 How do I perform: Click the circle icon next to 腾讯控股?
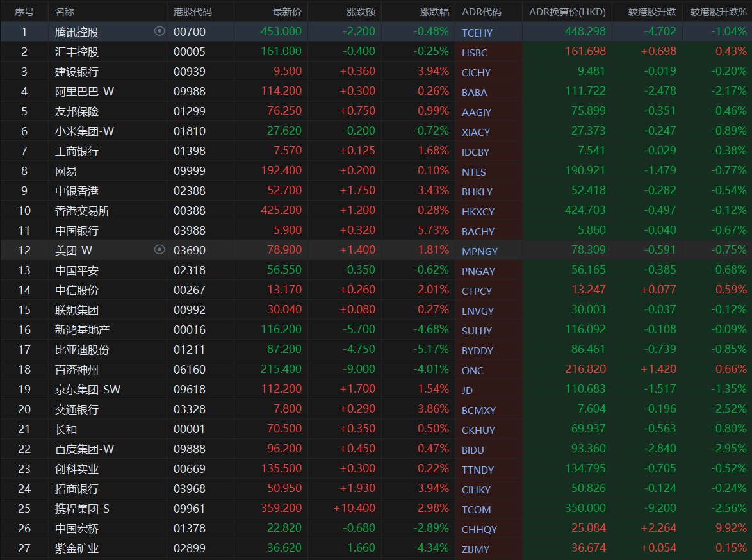pos(159,31)
